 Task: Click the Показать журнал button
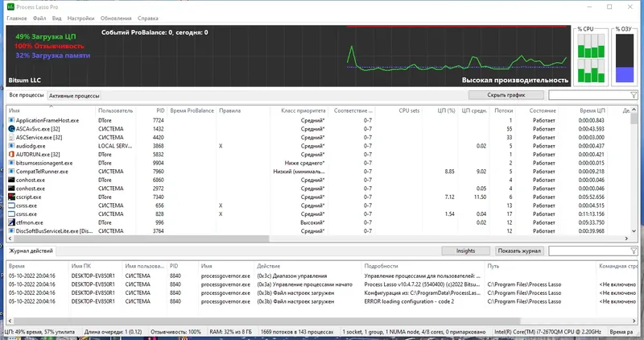coord(519,251)
